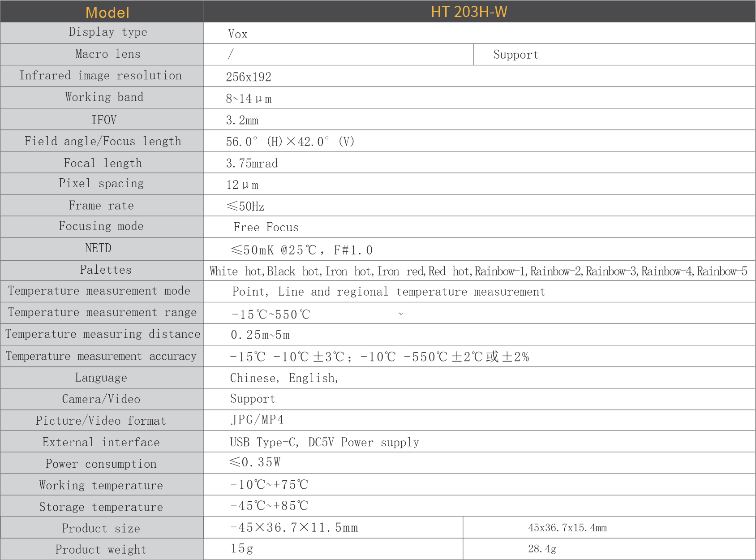Screen dimensions: 756x560
Task: Click the 'Chinese, English,' value
Action: click(284, 379)
